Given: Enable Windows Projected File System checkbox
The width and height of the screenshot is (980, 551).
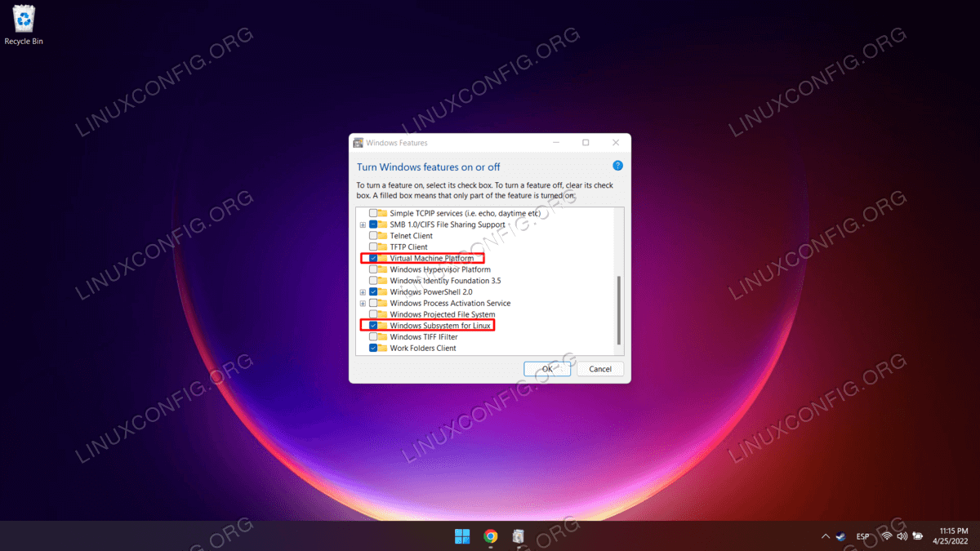Looking at the screenshot, I should (x=373, y=314).
